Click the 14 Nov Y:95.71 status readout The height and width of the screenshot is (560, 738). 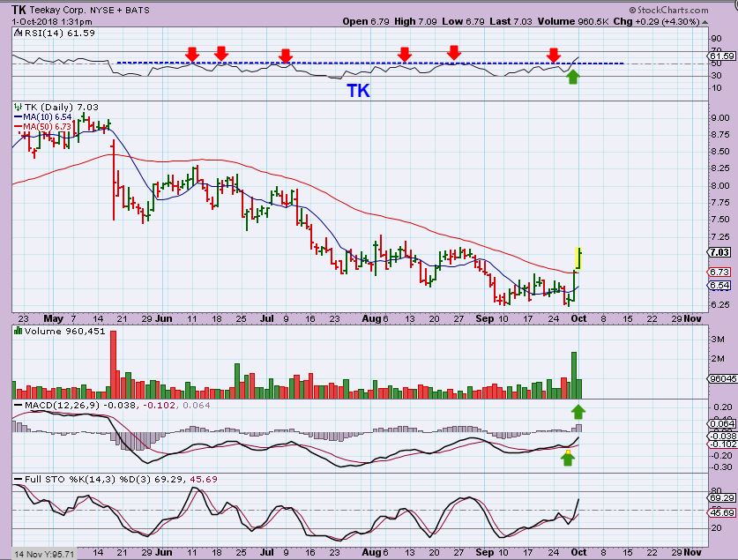tap(43, 554)
